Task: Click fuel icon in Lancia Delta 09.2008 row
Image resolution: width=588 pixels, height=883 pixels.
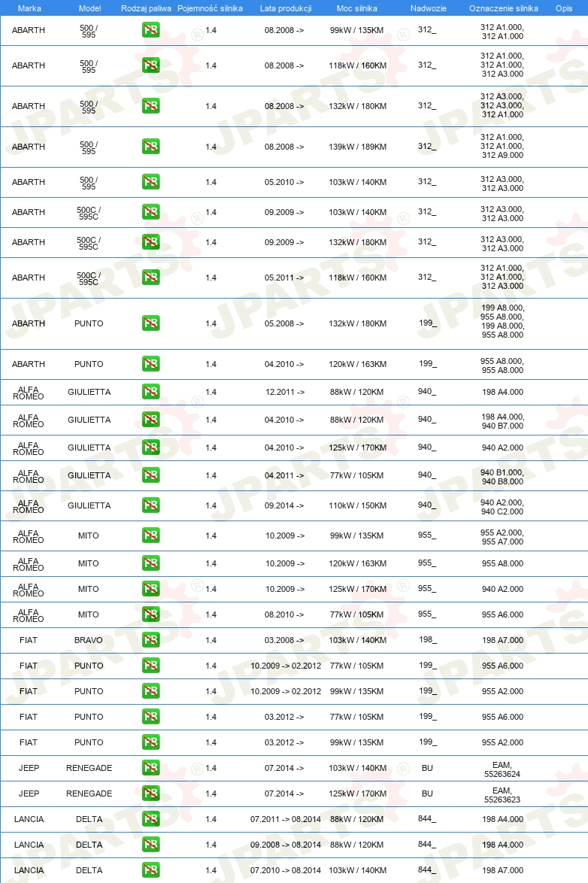Action: pyautogui.click(x=150, y=844)
